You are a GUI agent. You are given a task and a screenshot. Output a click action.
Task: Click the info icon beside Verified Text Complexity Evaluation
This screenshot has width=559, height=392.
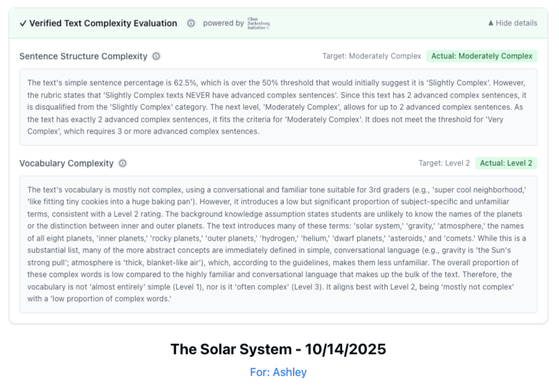[191, 23]
